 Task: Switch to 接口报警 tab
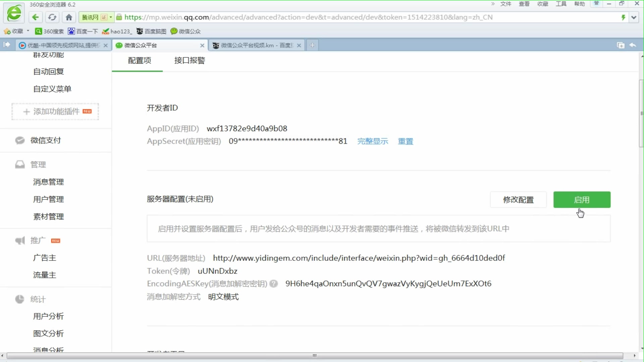(189, 60)
